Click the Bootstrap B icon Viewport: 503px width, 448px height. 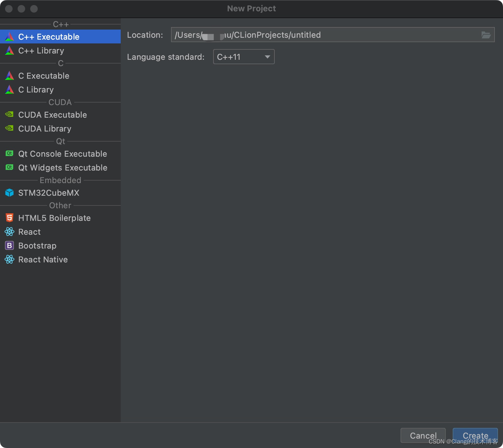9,245
